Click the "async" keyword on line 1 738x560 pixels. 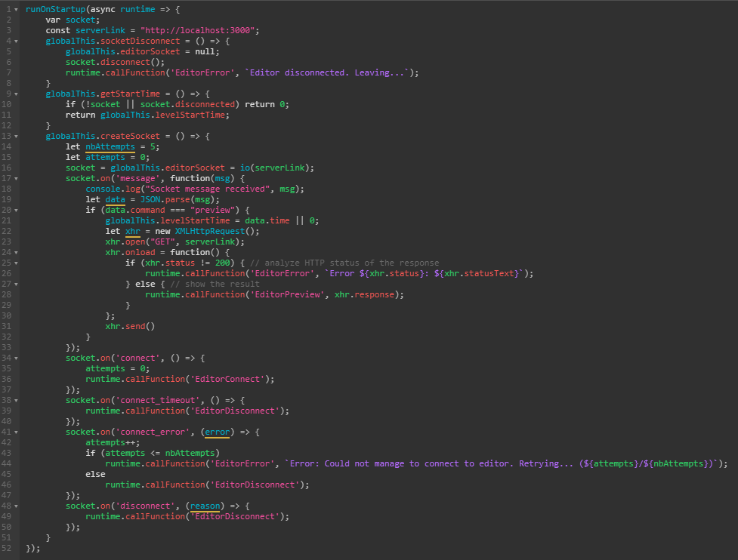coord(103,9)
